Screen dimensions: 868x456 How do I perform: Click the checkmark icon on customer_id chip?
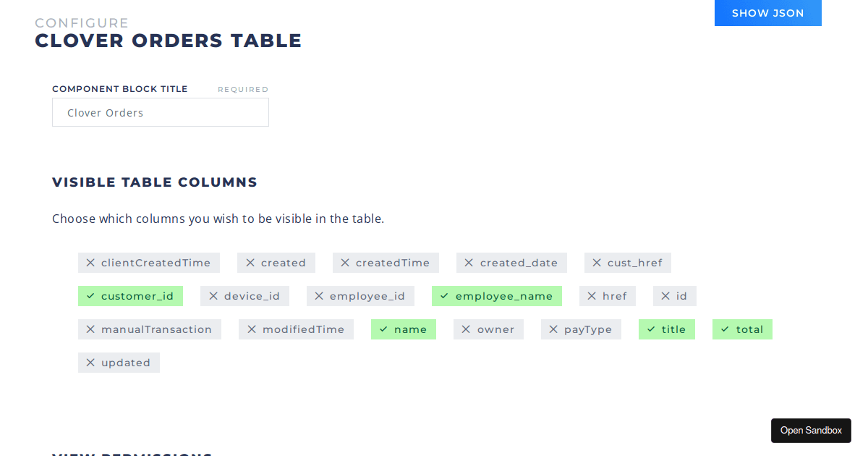click(90, 296)
